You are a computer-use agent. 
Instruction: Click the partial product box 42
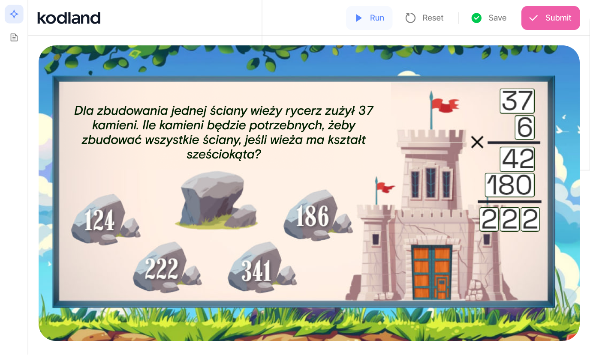pyautogui.click(x=517, y=160)
